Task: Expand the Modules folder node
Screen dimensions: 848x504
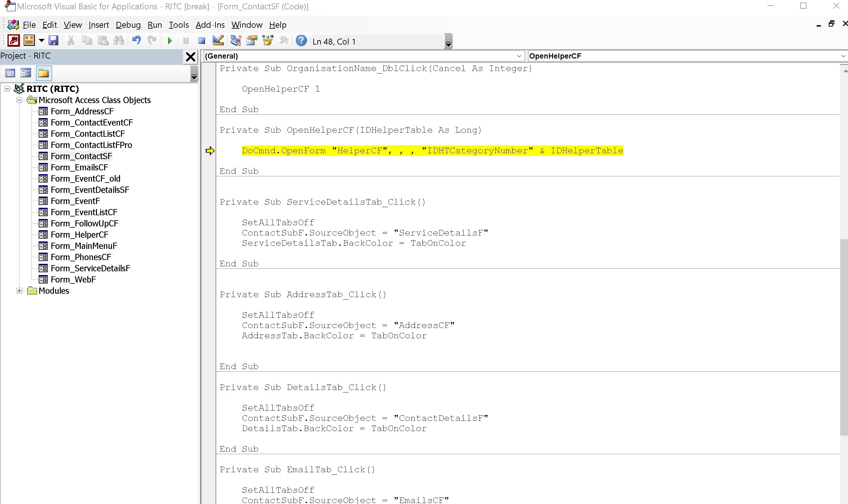Action: pyautogui.click(x=19, y=291)
